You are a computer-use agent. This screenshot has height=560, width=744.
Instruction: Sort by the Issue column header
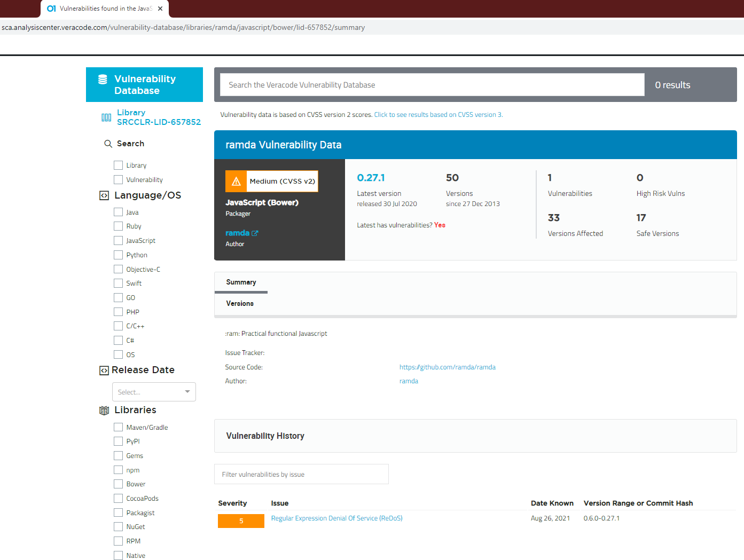(x=280, y=503)
